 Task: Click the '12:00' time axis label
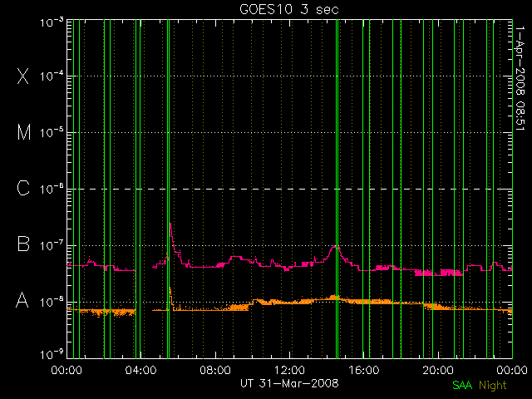pyautogui.click(x=289, y=370)
